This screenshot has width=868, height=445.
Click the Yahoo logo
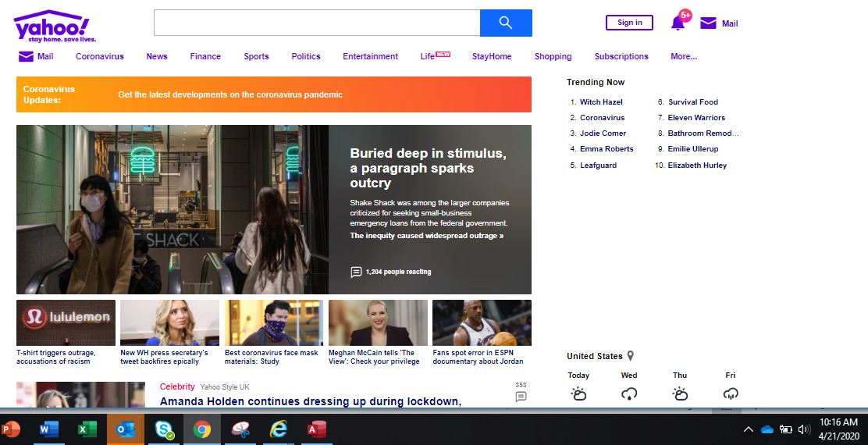click(x=52, y=25)
